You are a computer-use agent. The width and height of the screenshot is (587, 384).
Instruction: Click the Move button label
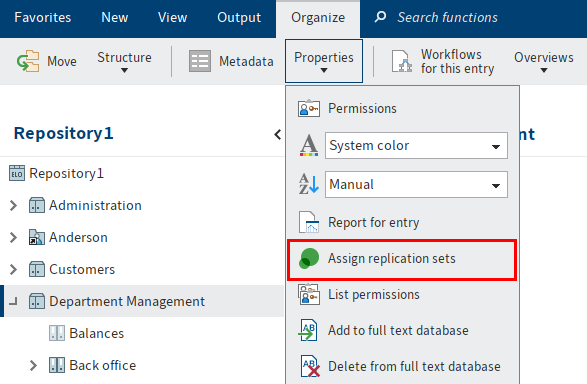62,61
